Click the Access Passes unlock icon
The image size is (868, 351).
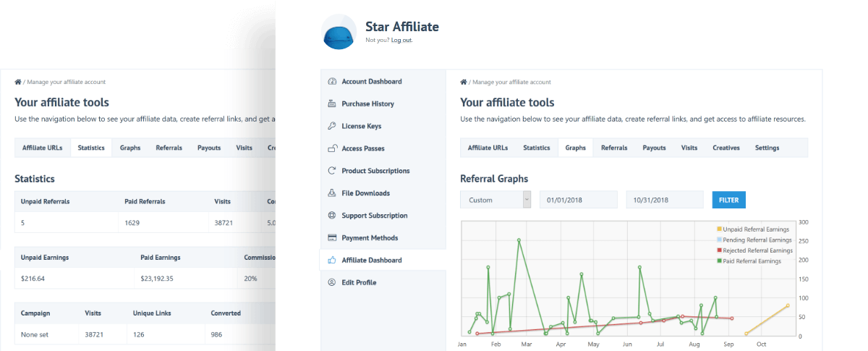tap(332, 149)
